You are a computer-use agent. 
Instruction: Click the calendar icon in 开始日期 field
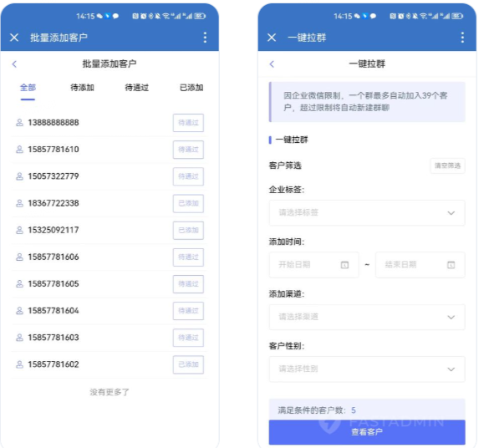tap(344, 265)
